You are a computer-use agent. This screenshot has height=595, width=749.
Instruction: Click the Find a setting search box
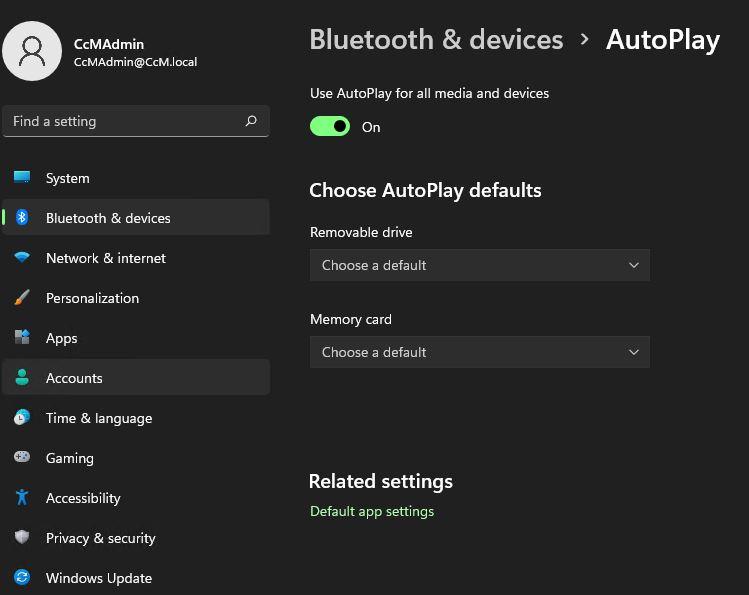tap(136, 121)
